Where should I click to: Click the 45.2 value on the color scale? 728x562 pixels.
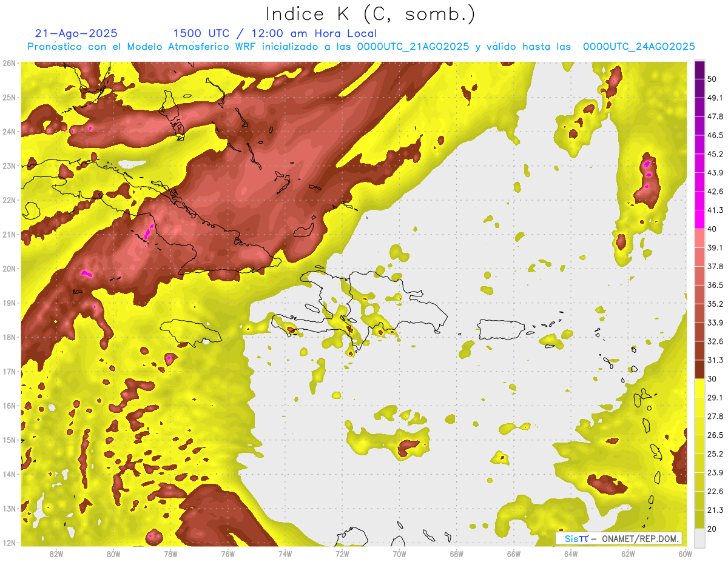pyautogui.click(x=715, y=154)
